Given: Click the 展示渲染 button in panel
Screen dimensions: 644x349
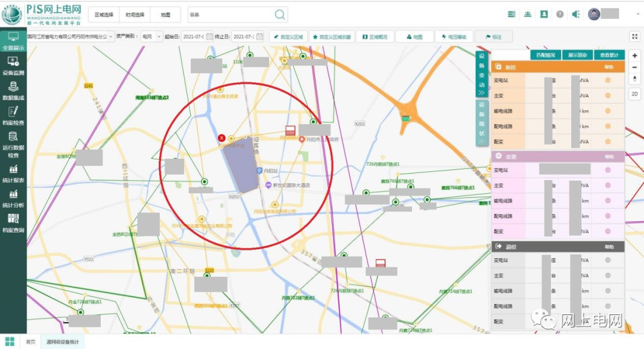Looking at the screenshot, I should coord(577,55).
